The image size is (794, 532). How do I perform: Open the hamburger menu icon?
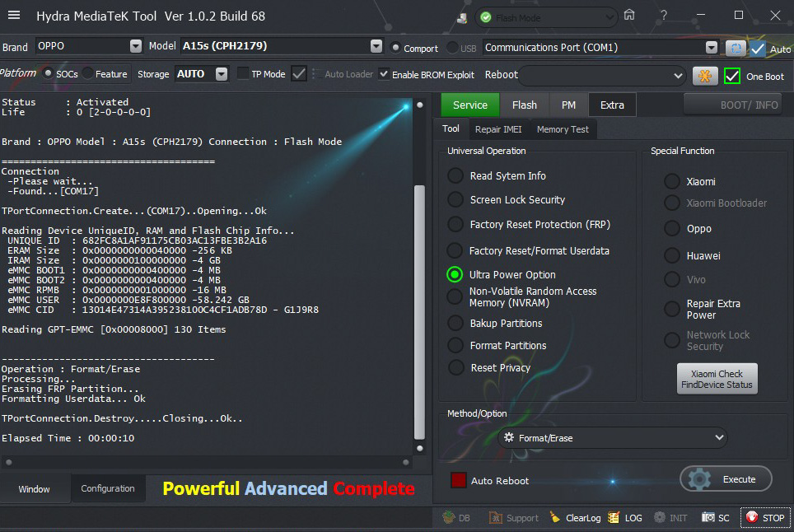tap(14, 16)
